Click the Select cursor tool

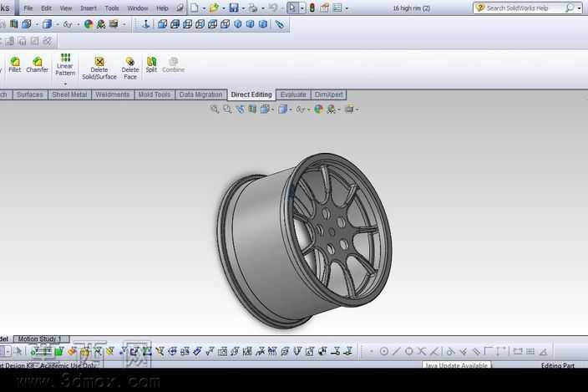pyautogui.click(x=292, y=8)
